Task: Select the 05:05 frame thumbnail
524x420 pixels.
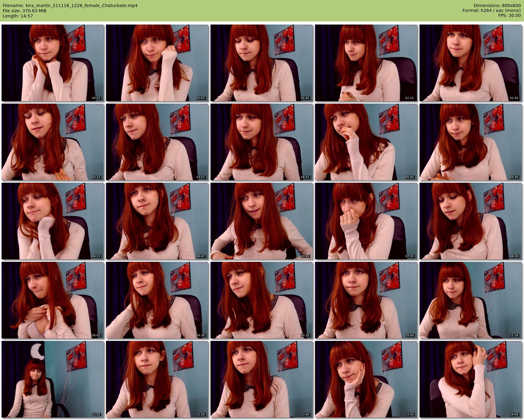Action: [366, 142]
